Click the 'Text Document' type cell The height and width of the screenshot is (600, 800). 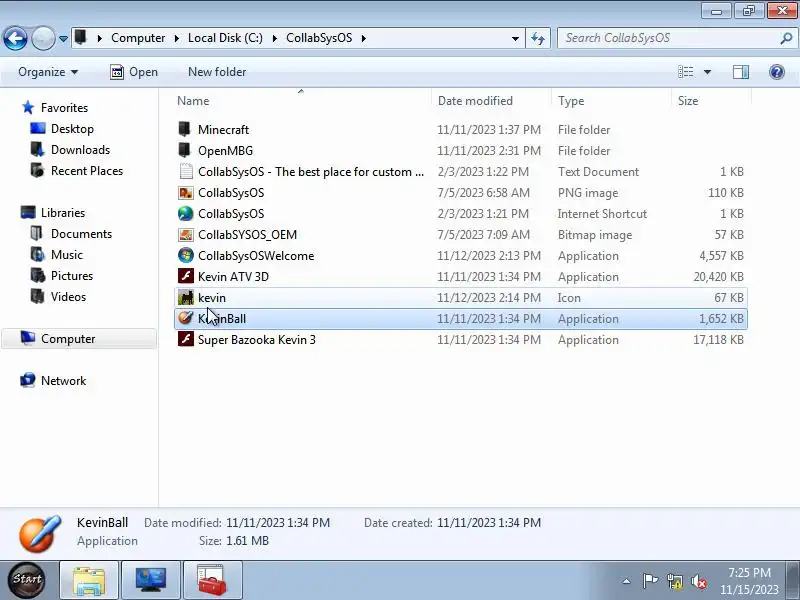coord(598,171)
